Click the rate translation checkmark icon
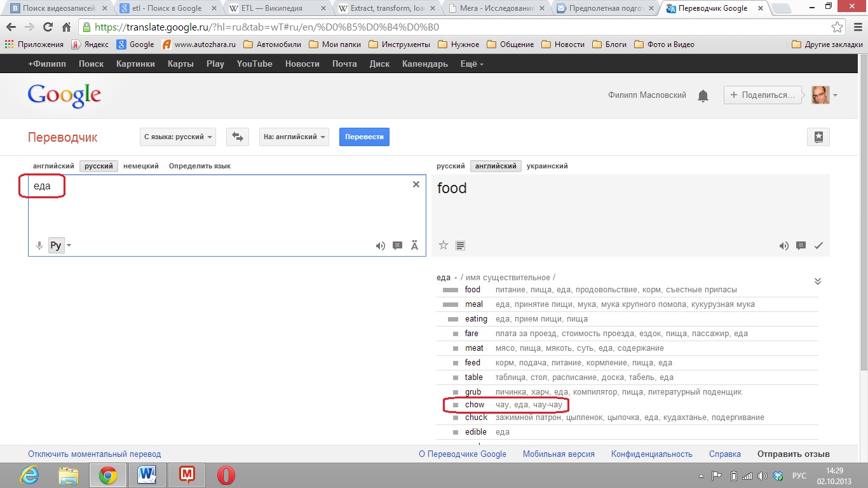The image size is (868, 488). 818,246
